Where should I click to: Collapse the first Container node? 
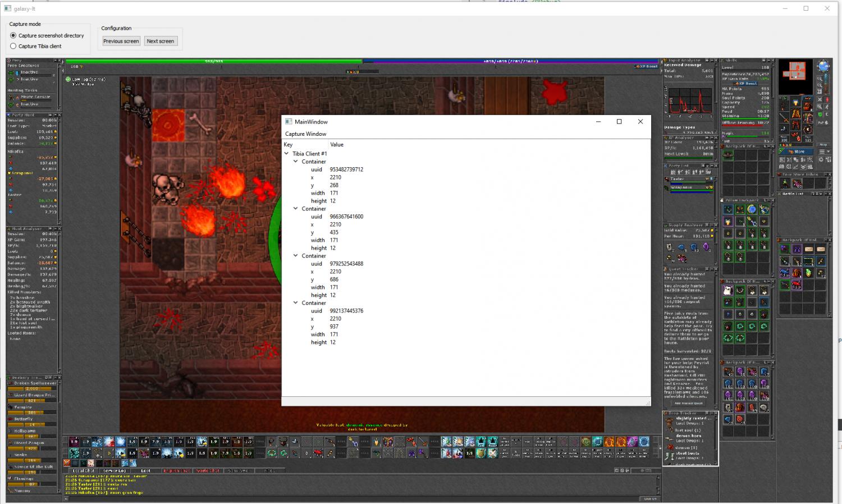coord(296,161)
